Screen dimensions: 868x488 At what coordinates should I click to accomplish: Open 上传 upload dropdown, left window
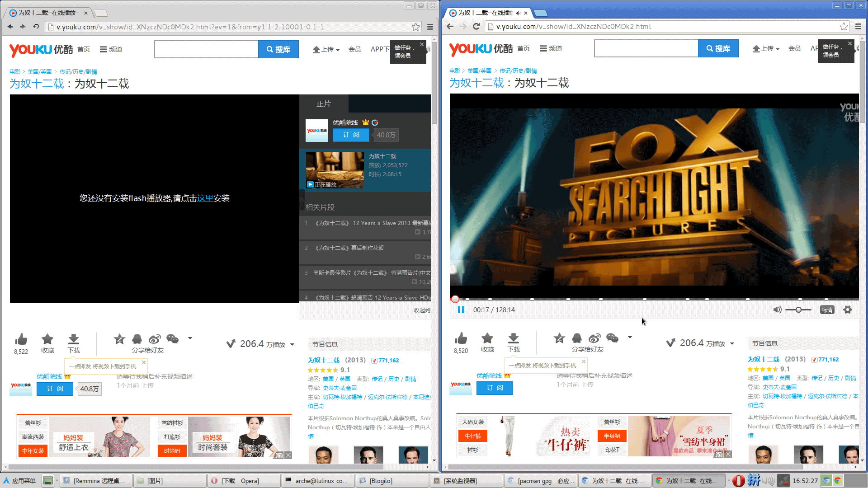(326, 49)
